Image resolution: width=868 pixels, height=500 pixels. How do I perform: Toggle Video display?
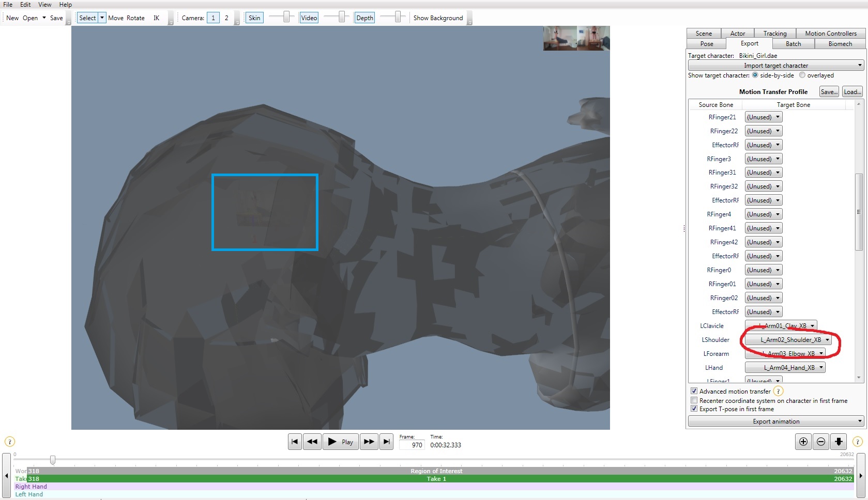[309, 18]
